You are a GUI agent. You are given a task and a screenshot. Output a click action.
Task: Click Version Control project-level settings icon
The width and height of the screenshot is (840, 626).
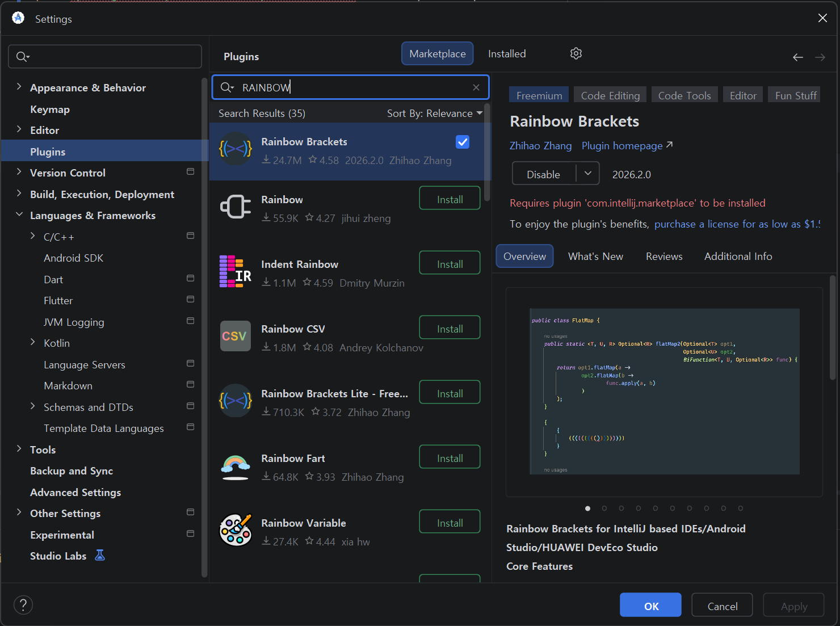tap(191, 172)
